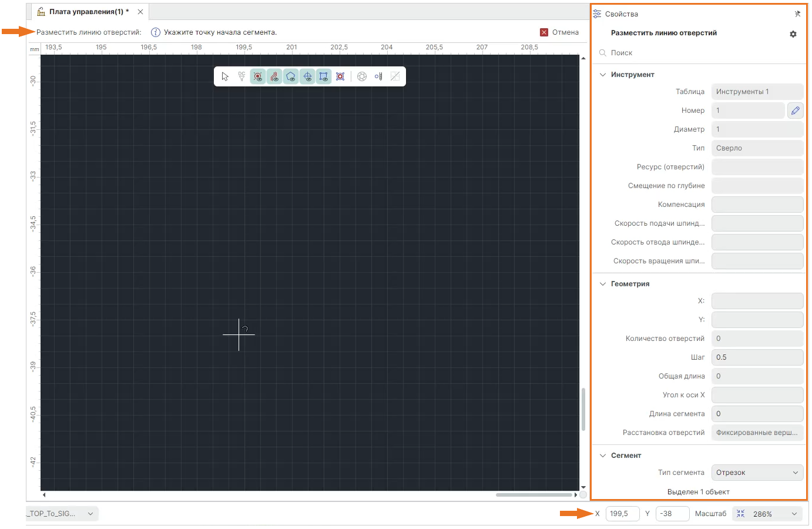The height and width of the screenshot is (529, 812).
Task: Click the aperture shutter icon in toolbar
Action: 362,76
